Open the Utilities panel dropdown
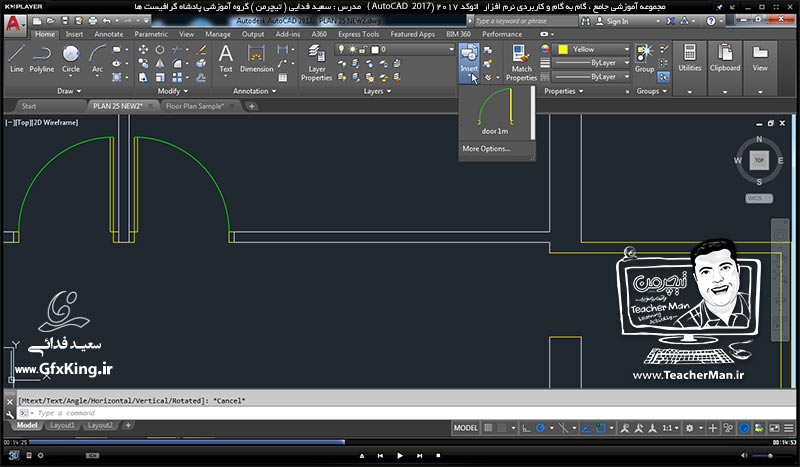 tap(690, 92)
